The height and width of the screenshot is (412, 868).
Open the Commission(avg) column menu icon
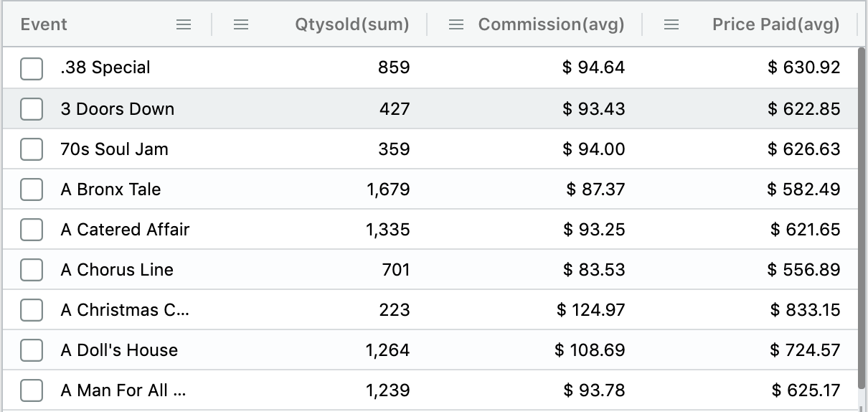[456, 24]
